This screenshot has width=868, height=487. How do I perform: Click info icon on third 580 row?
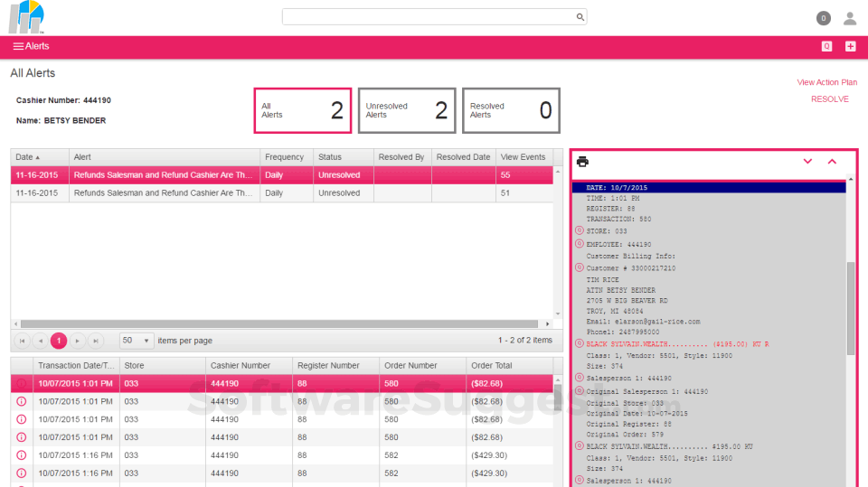click(x=22, y=419)
